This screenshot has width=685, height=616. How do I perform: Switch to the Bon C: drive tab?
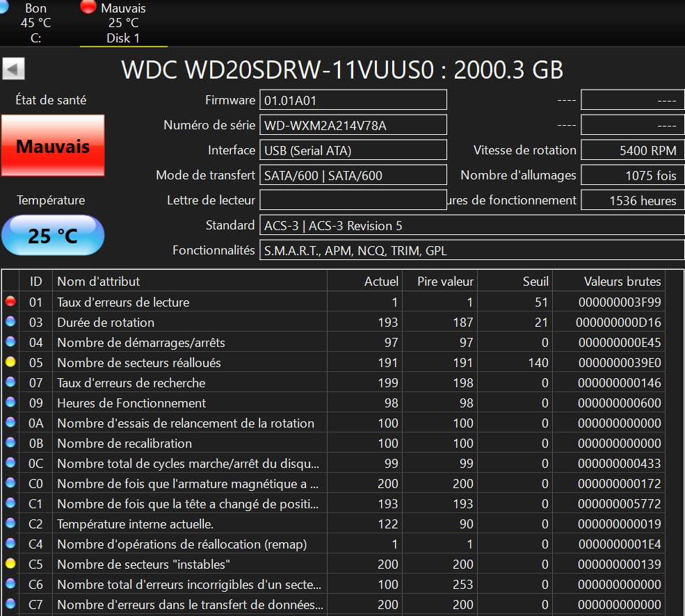(x=35, y=23)
